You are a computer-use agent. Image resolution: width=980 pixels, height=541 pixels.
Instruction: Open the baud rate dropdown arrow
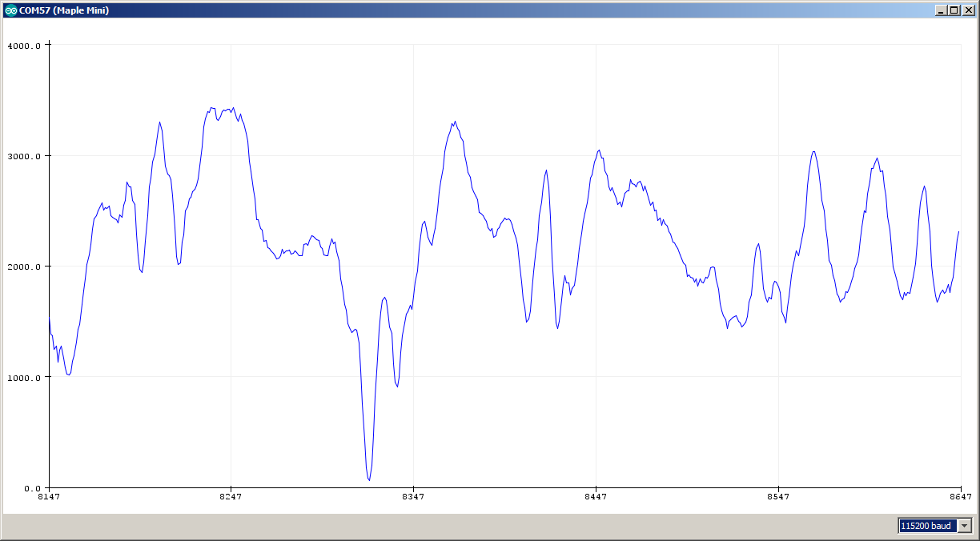pyautogui.click(x=965, y=526)
